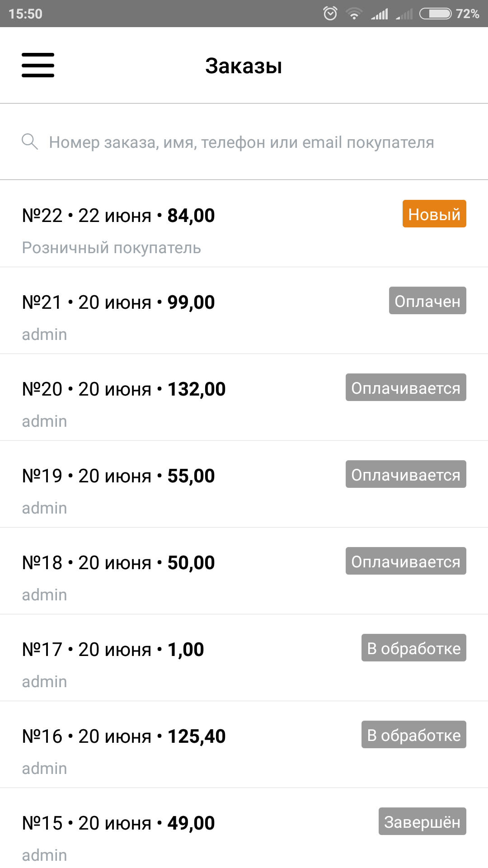Viewport: 488px width, 868px height.
Task: Tap the alarm icon in status bar
Action: pos(330,14)
